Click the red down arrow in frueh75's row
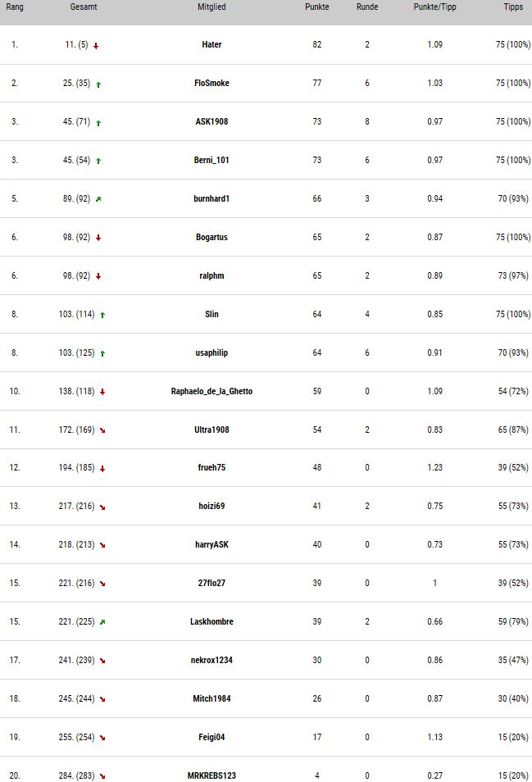 coord(102,469)
